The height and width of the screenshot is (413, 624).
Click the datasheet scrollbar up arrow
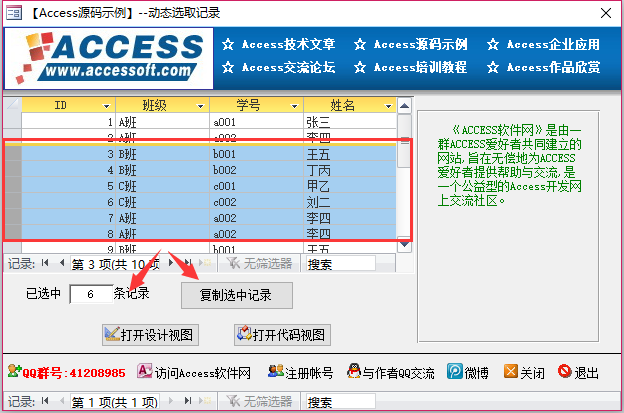(404, 106)
